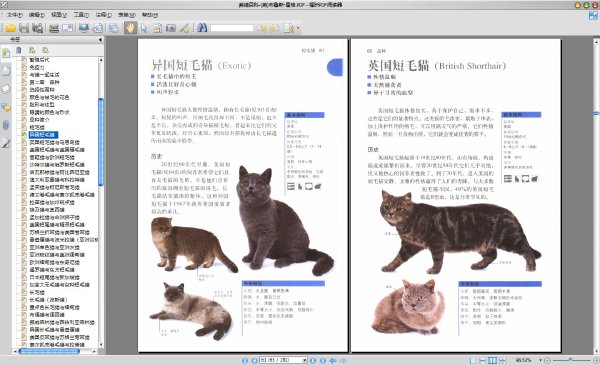This screenshot has width=600, height=365.
Task: Open the 短毛猫 bookmark entry
Action: click(37, 127)
